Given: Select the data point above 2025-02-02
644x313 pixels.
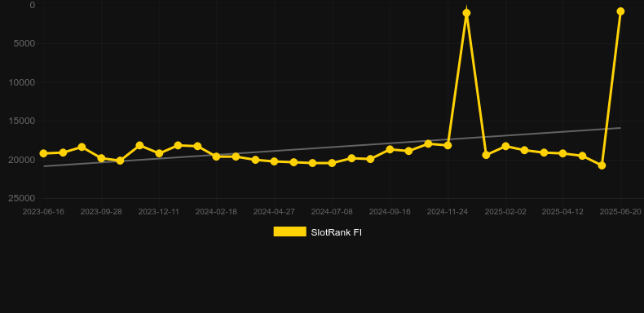Looking at the screenshot, I should coord(505,146).
